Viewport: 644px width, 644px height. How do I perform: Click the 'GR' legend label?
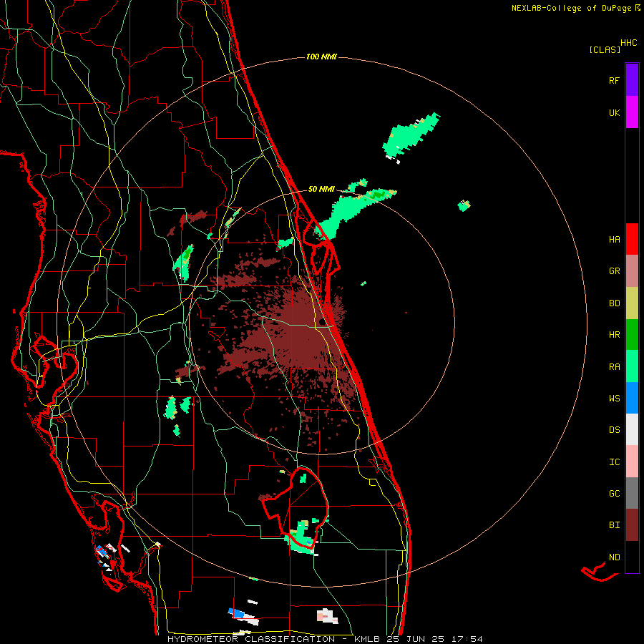click(x=614, y=271)
